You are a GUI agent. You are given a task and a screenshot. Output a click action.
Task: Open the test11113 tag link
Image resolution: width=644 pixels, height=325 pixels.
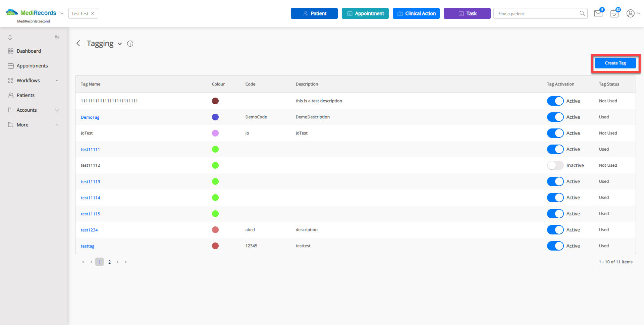[x=90, y=182]
